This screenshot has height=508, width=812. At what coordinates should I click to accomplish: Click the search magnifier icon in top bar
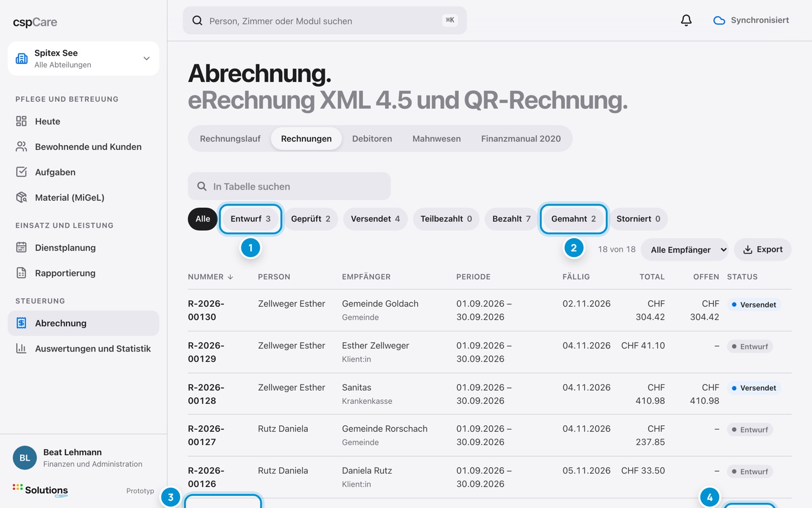coord(197,20)
